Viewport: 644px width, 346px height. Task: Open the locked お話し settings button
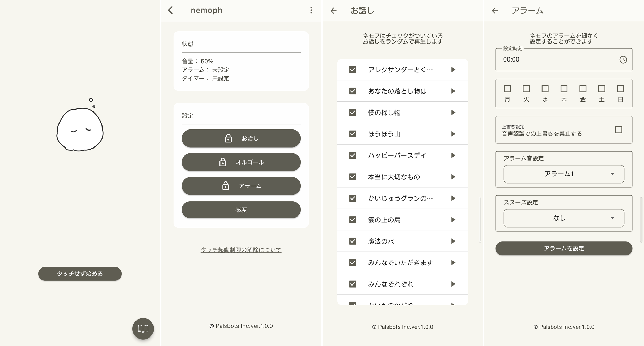point(241,138)
